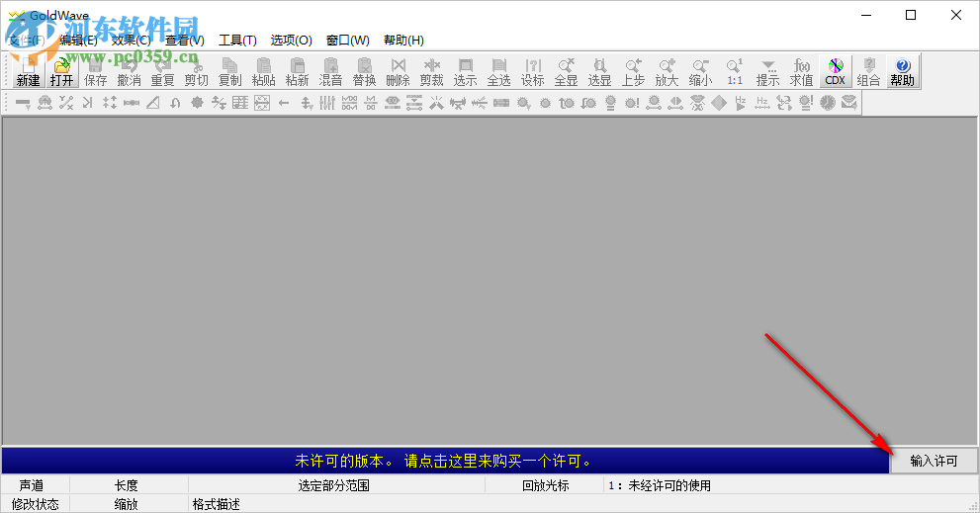
Task: Click the 输入许可 (Enter license) button
Action: click(934, 461)
